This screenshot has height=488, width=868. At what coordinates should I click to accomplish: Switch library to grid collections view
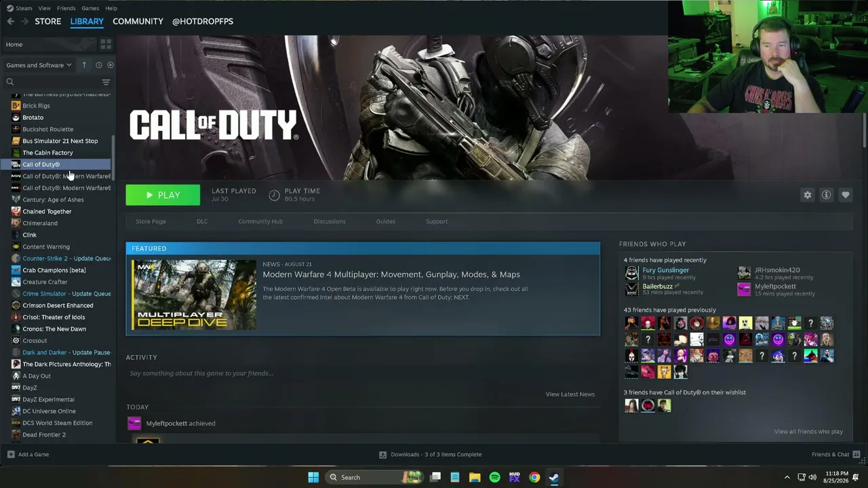(x=106, y=44)
